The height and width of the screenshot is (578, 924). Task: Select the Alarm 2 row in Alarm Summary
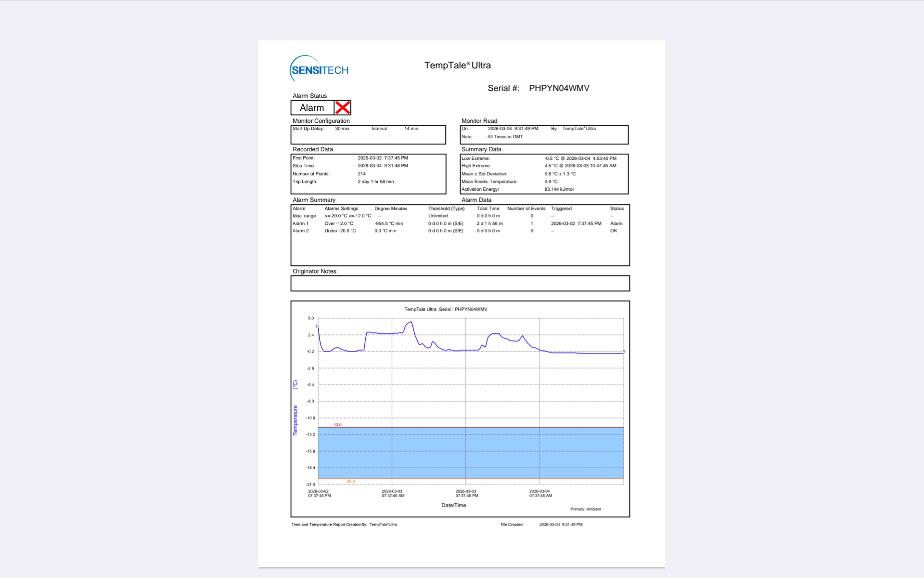click(x=300, y=231)
